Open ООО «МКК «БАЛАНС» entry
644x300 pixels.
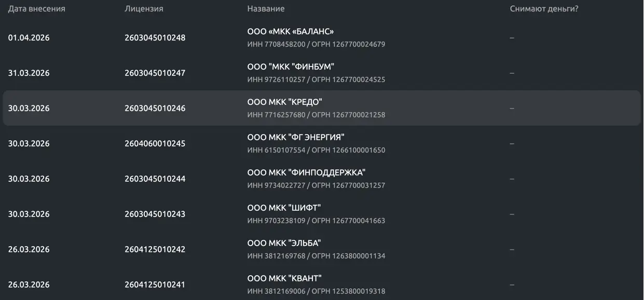click(x=290, y=32)
